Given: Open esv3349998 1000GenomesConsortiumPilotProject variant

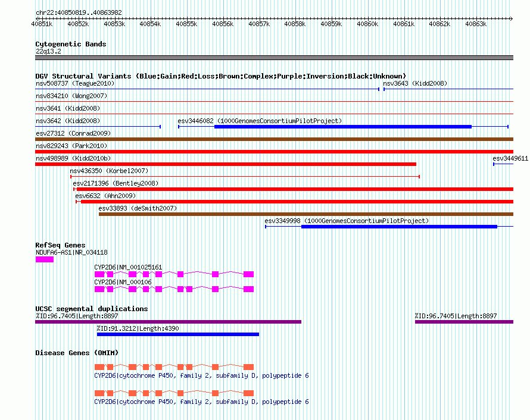Looking at the screenshot, I should 347,221.
